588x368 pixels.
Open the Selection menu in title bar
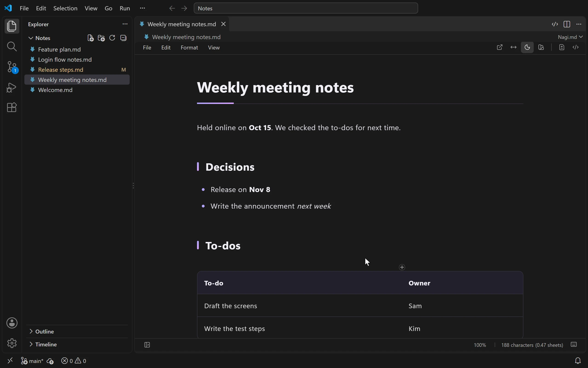pyautogui.click(x=65, y=8)
